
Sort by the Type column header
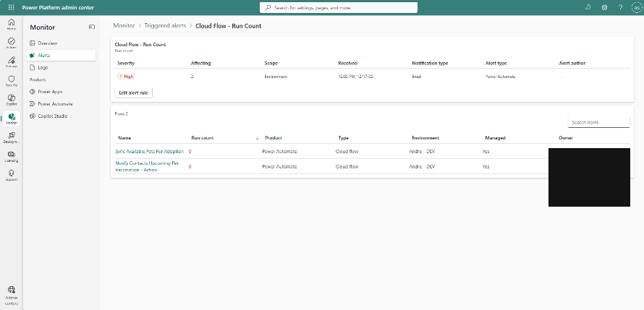344,138
